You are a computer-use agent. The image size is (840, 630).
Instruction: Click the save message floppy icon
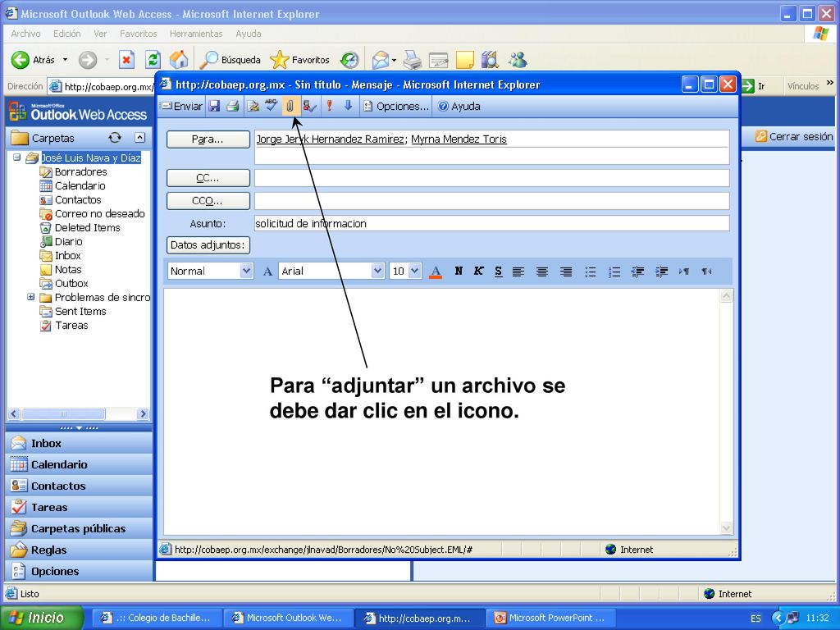[214, 106]
